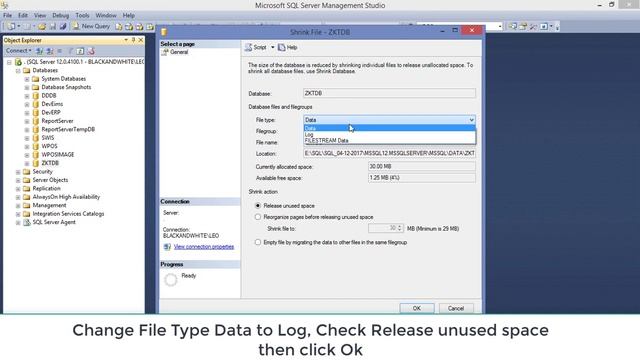Viewport: 640px width, 360px height.
Task: Click the Analysis Services DMX Query icon
Action: coord(140,27)
